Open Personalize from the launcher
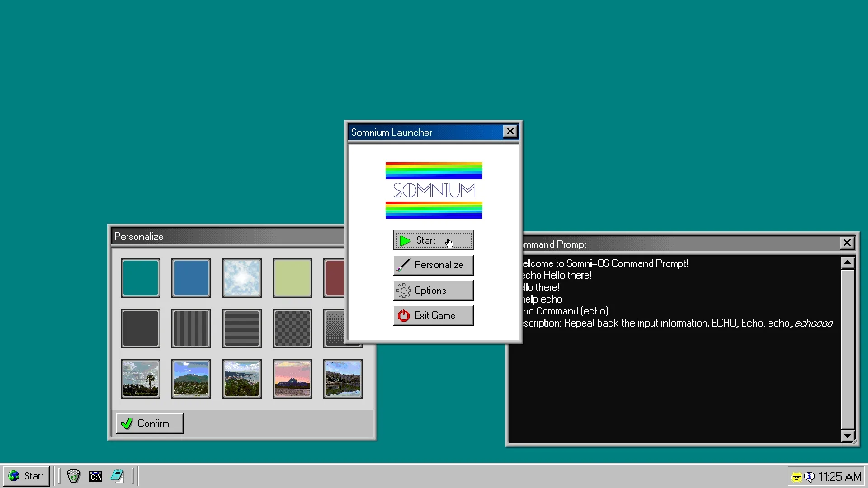The image size is (868, 488). tap(433, 265)
